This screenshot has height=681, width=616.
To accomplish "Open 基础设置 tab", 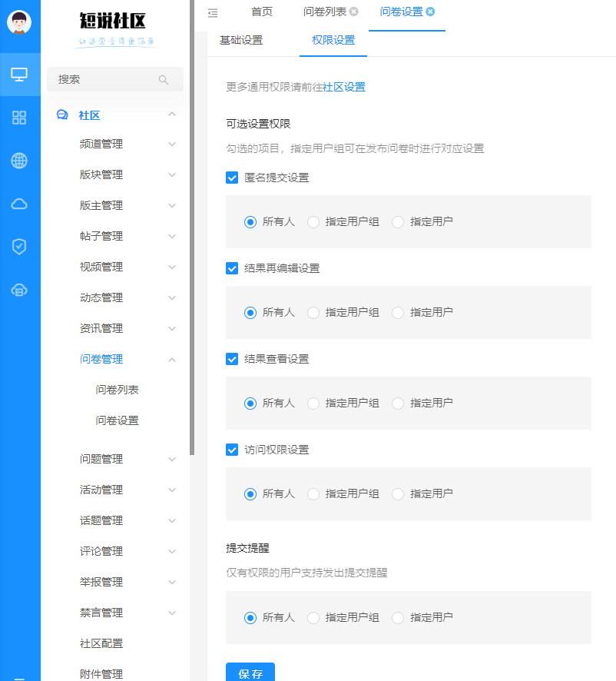I will click(241, 41).
